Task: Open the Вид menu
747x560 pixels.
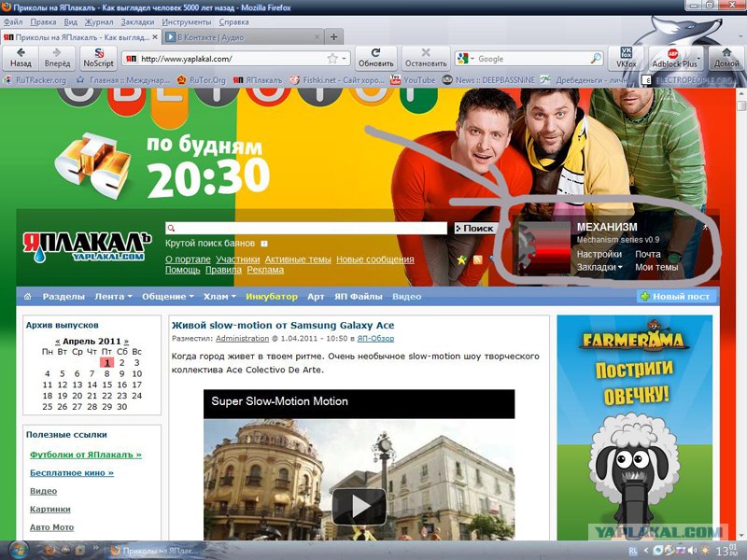Action: (x=71, y=21)
